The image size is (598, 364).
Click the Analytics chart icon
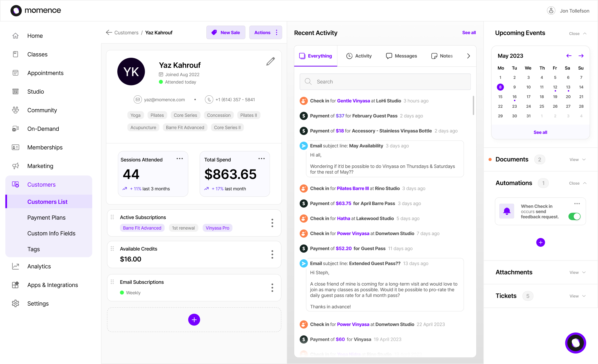coord(15,266)
